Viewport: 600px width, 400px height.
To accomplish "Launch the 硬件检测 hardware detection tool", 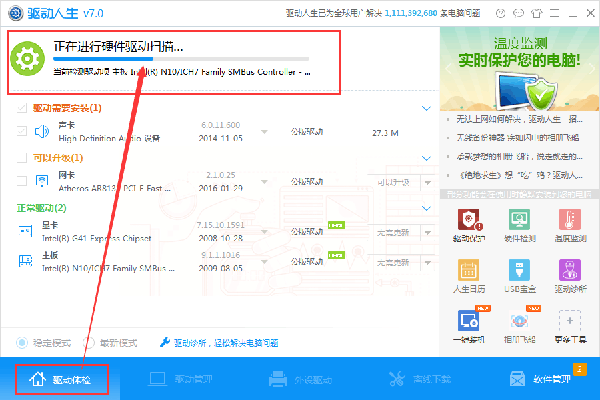I will point(519,225).
